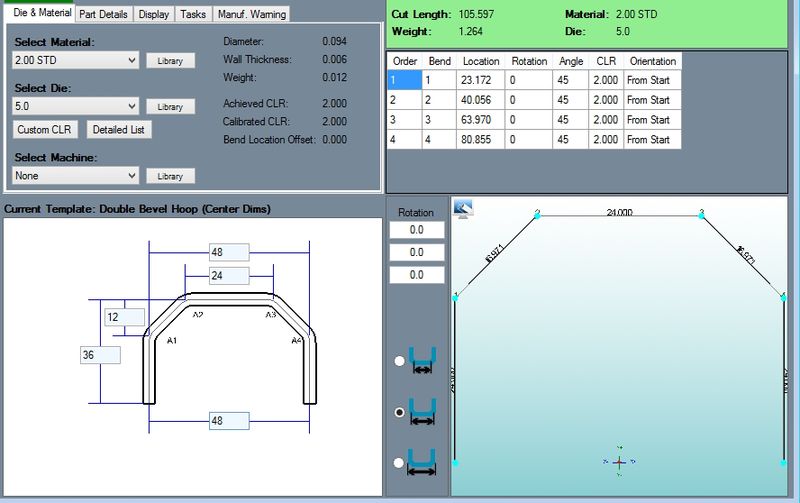Screen dimensions: 800x503
Task: Open the Detailed List button
Action: pos(118,130)
